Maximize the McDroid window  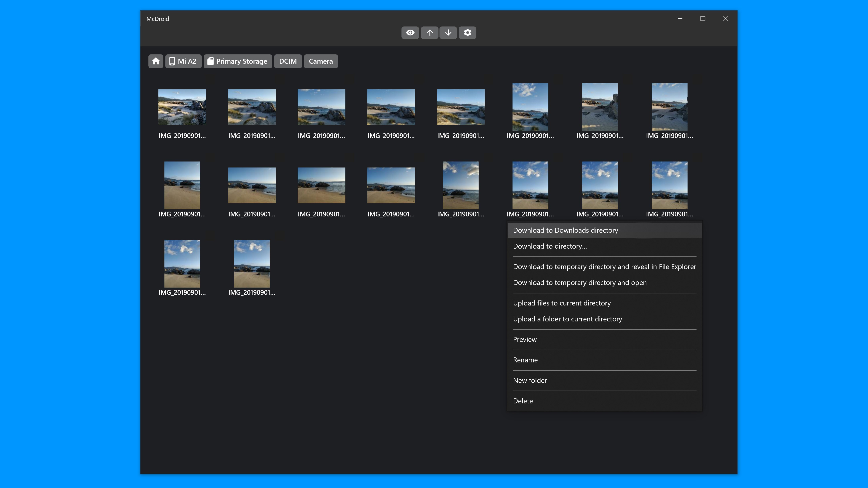pos(702,19)
